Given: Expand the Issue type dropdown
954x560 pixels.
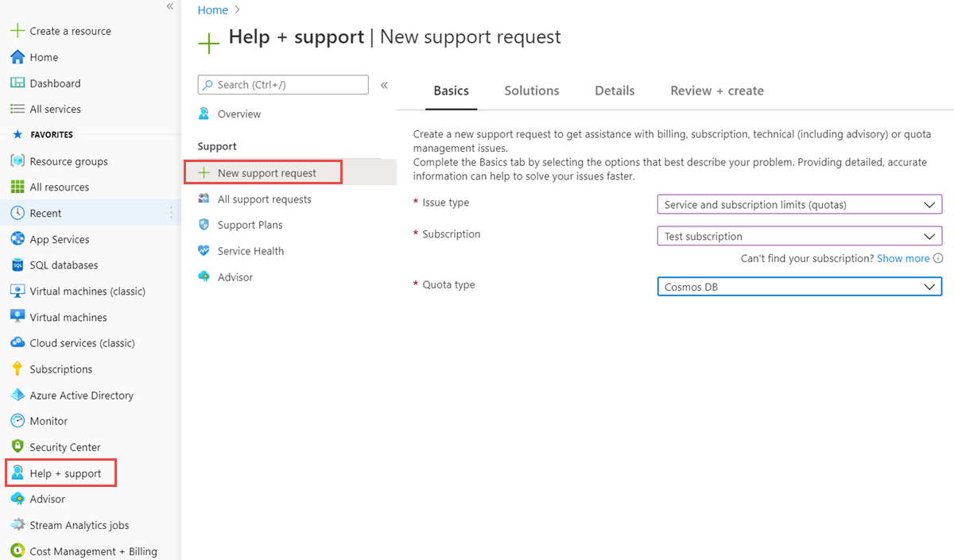Looking at the screenshot, I should click(x=799, y=205).
